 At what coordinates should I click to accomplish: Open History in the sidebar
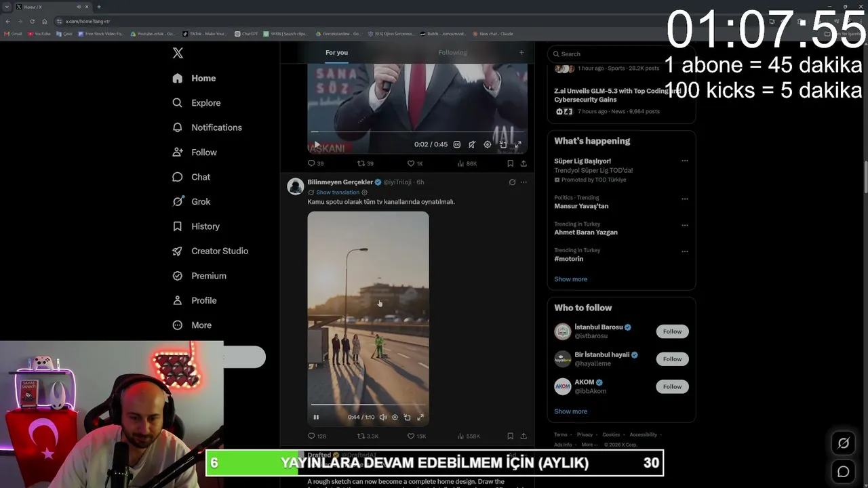coord(196,226)
